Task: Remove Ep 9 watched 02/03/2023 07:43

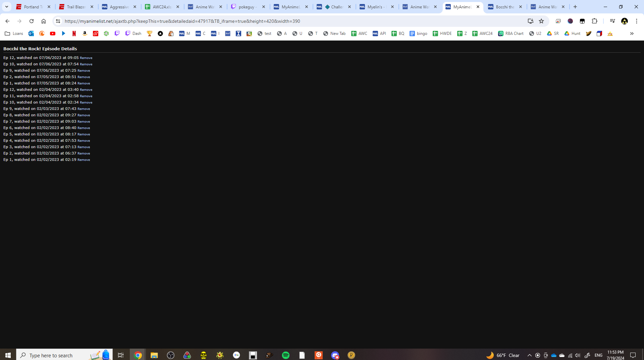Action: [x=84, y=109]
